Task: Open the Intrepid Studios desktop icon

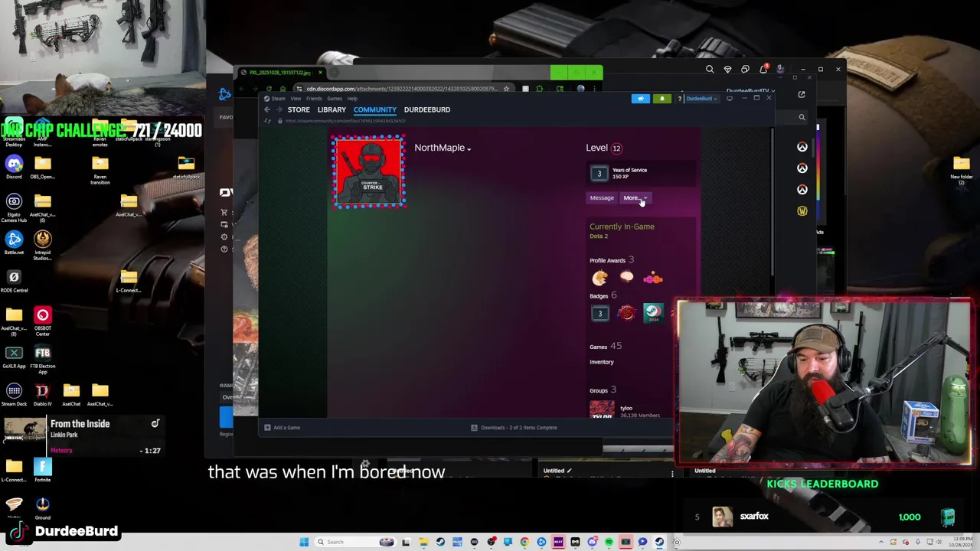Action: (42, 245)
